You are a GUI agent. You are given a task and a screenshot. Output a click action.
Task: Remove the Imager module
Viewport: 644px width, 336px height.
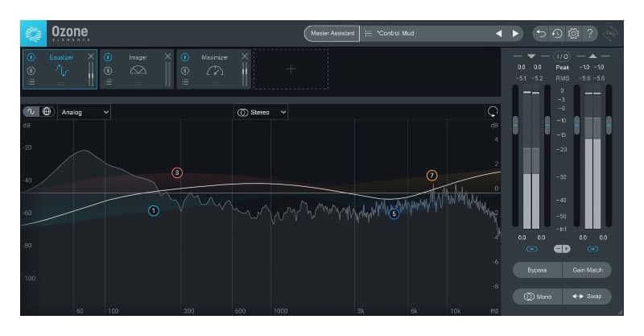tap(167, 56)
